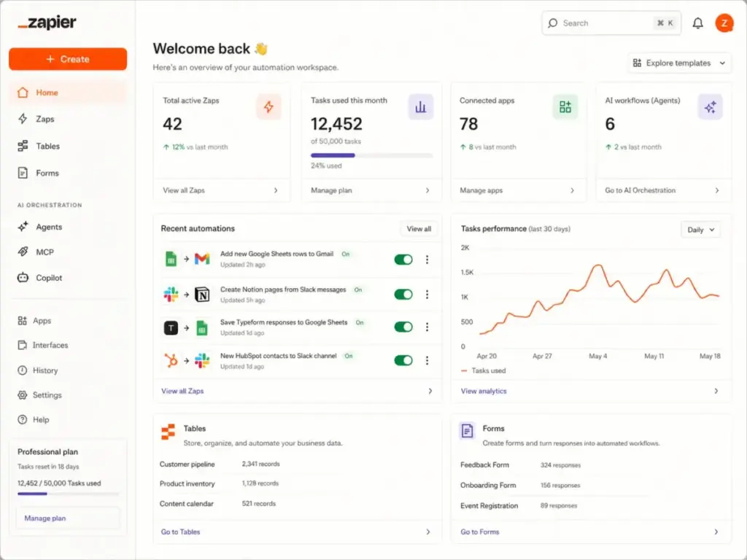Click the orange tasks performance chart line
The width and height of the screenshot is (747, 560).
pyautogui.click(x=599, y=298)
